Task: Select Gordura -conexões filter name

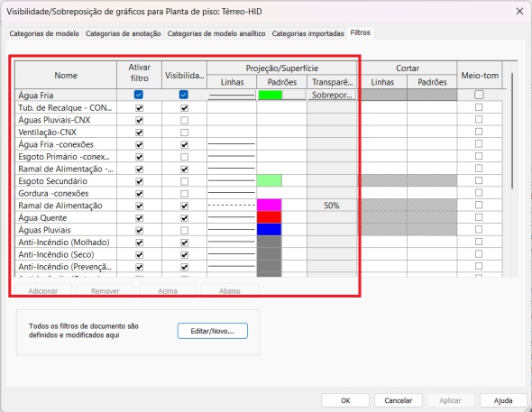Action: (x=53, y=193)
